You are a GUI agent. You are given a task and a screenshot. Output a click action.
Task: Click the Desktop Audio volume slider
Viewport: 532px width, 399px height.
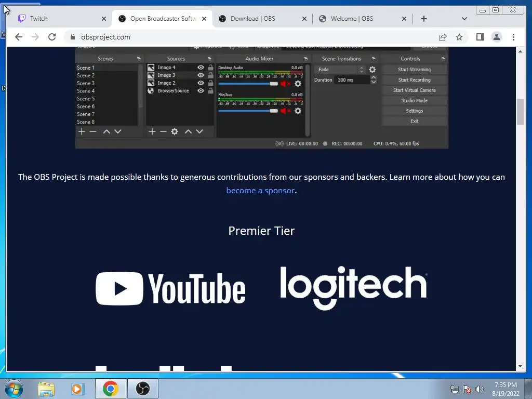[248, 84]
